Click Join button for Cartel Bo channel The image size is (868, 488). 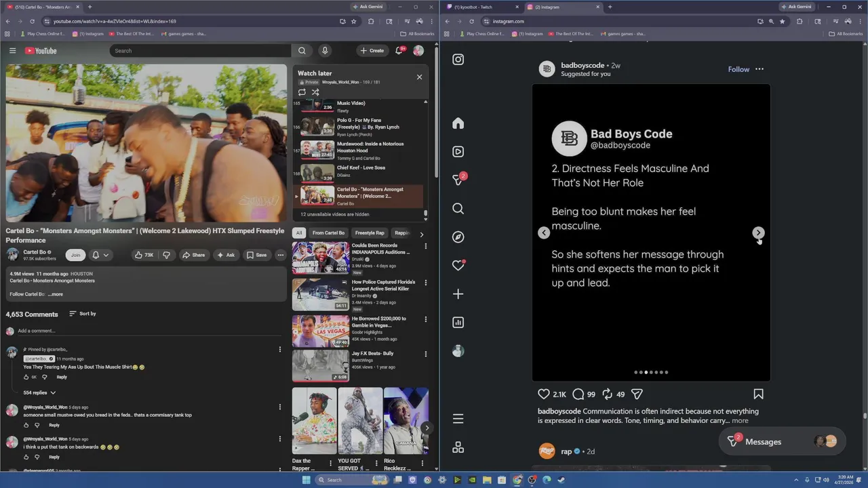click(75, 255)
